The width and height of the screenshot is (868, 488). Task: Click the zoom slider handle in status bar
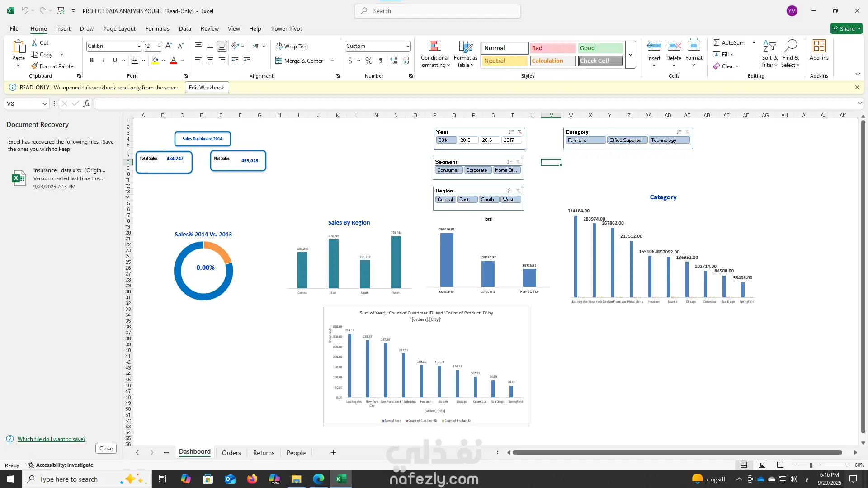tap(811, 465)
